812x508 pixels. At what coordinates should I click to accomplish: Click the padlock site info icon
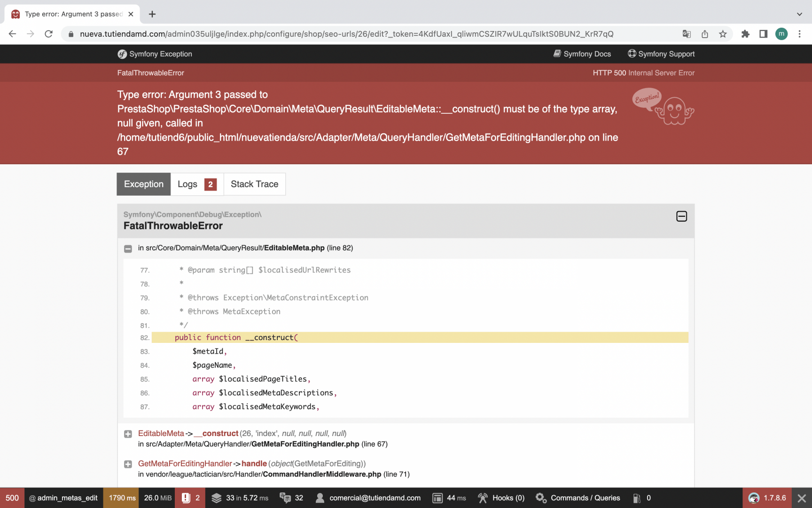coord(71,34)
